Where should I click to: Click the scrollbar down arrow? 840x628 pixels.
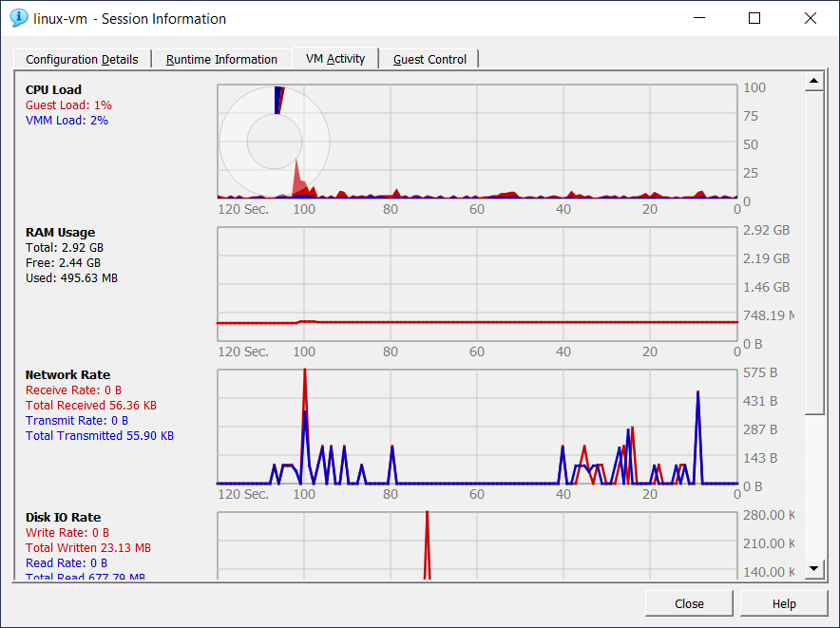tap(814, 568)
